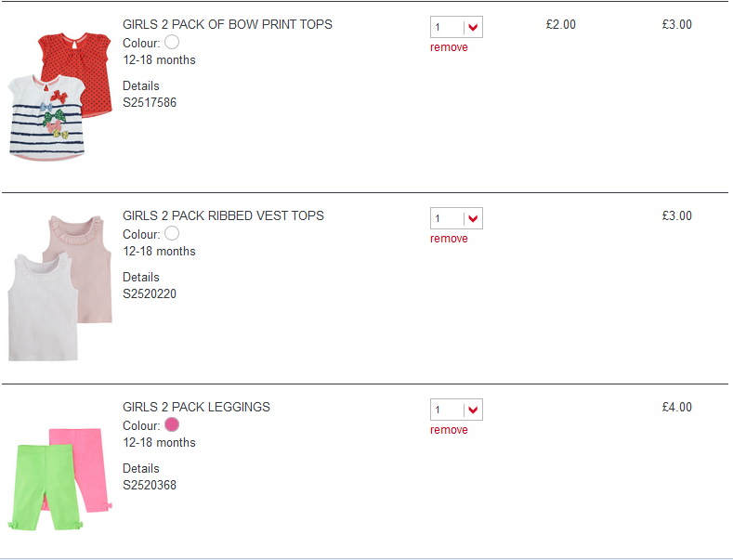This screenshot has height=560, width=733.
Task: Remove Girls 2 Pack Ribbed Vest Tops
Action: click(449, 239)
